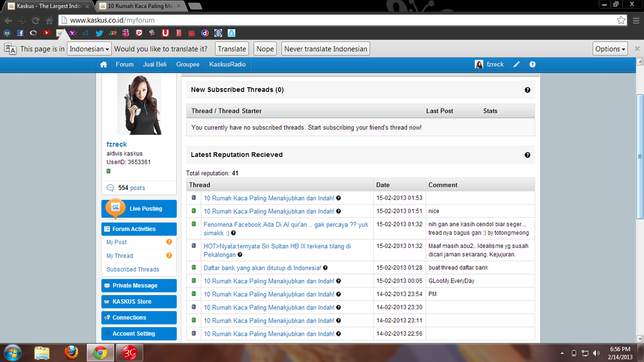Click orange question icon next to My Thread

pyautogui.click(x=169, y=255)
